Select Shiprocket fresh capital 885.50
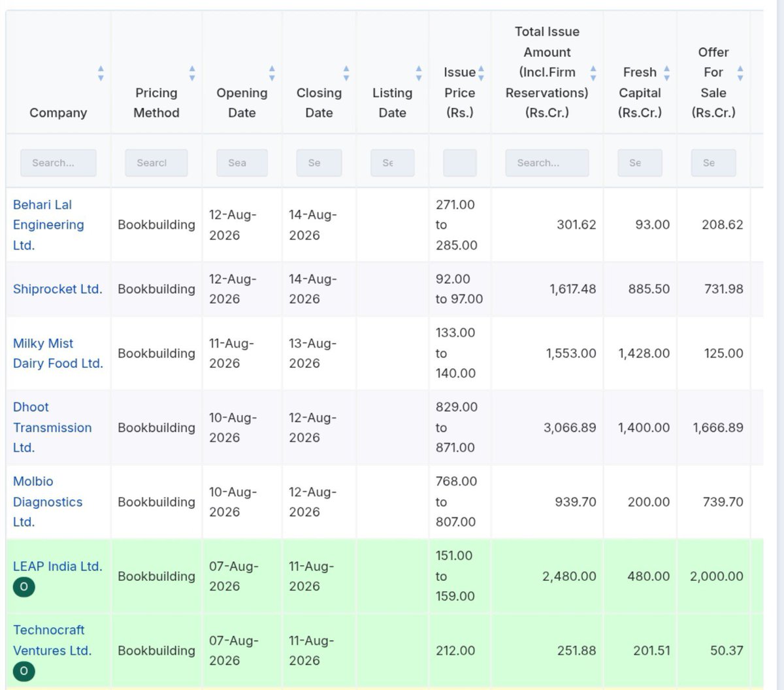The width and height of the screenshot is (784, 690). (x=649, y=289)
